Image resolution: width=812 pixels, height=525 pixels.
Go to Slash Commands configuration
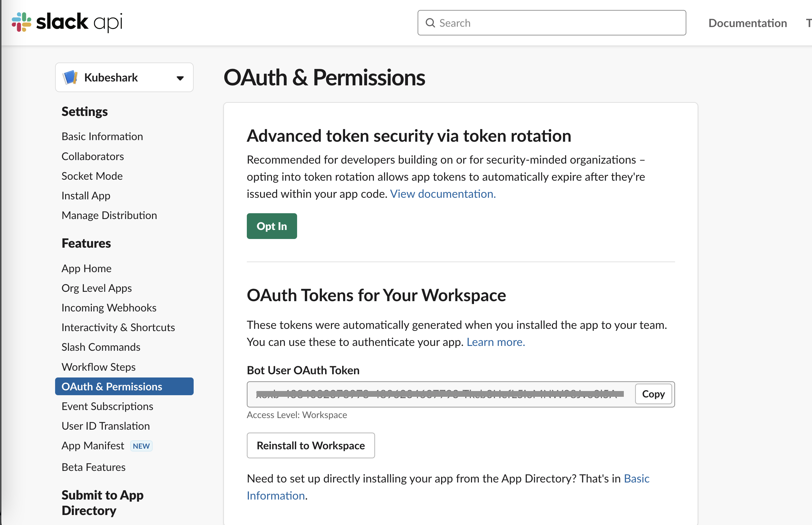click(101, 347)
